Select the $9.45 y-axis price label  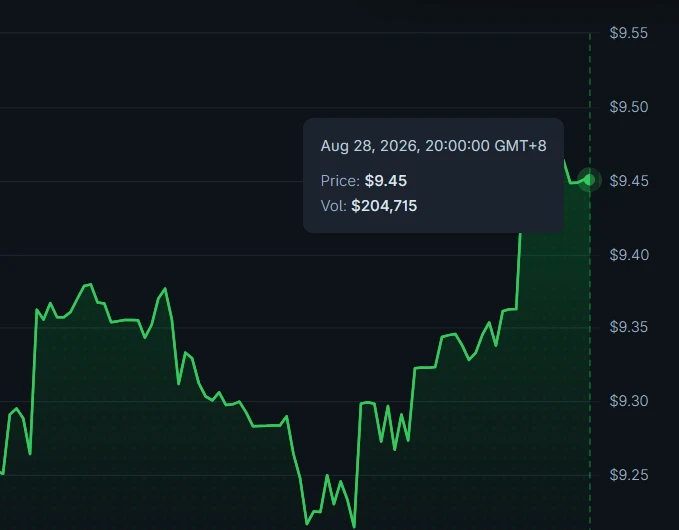coord(629,181)
